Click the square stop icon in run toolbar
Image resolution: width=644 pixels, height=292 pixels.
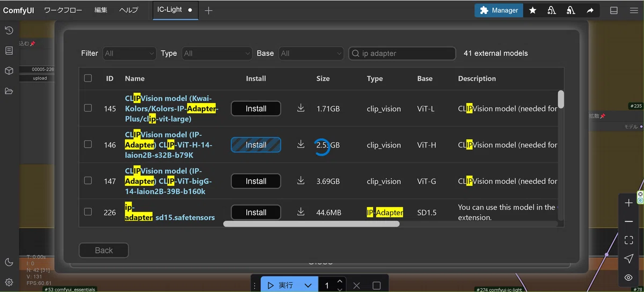[x=377, y=286]
